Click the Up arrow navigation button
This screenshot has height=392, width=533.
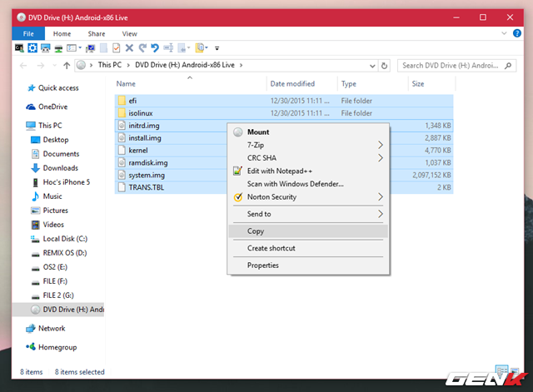tap(66, 65)
